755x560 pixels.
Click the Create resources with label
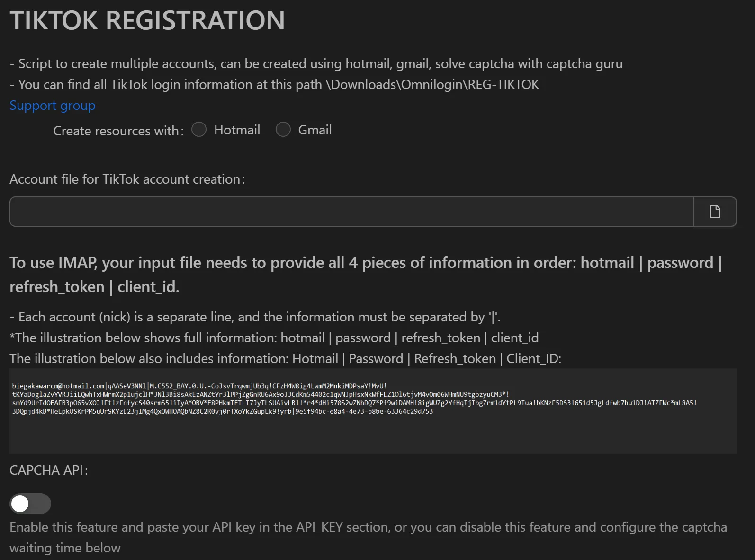[117, 131]
